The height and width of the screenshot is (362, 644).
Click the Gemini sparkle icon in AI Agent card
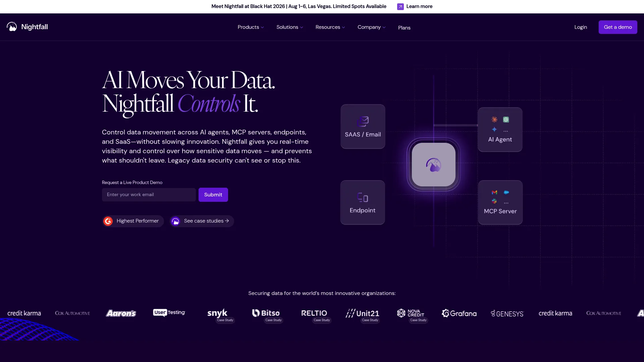coord(494,129)
